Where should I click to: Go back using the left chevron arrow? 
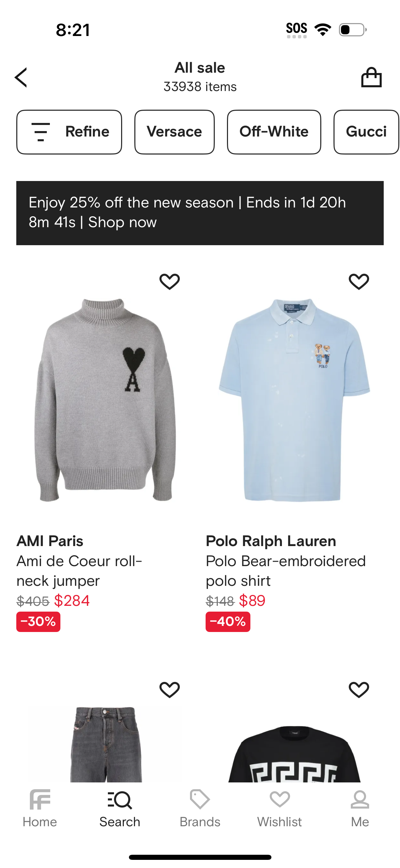(x=21, y=77)
